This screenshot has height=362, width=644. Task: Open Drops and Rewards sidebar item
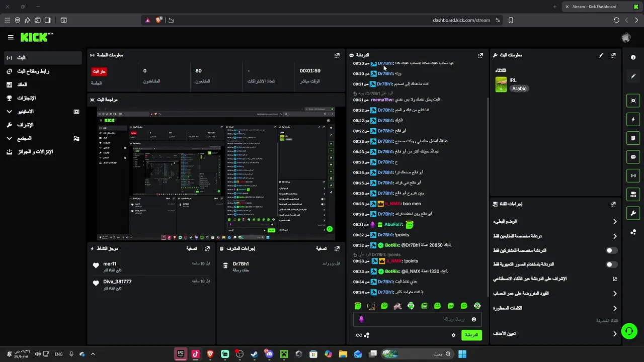43,152
